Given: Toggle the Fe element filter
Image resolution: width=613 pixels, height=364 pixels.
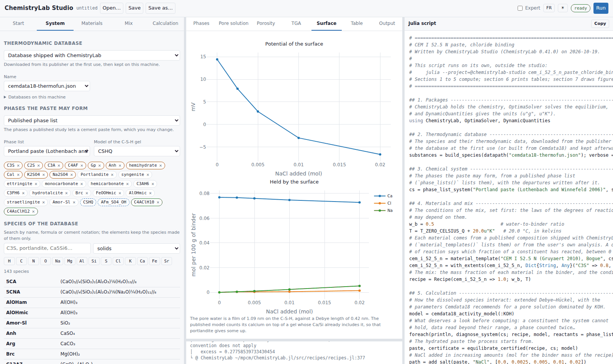Looking at the screenshot, I should click(154, 261).
